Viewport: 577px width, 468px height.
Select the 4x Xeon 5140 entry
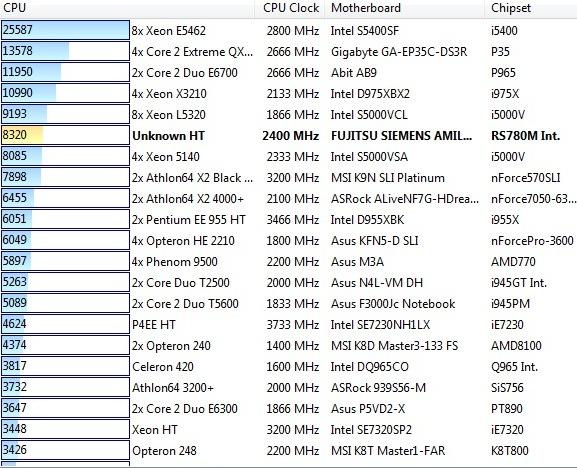point(166,157)
